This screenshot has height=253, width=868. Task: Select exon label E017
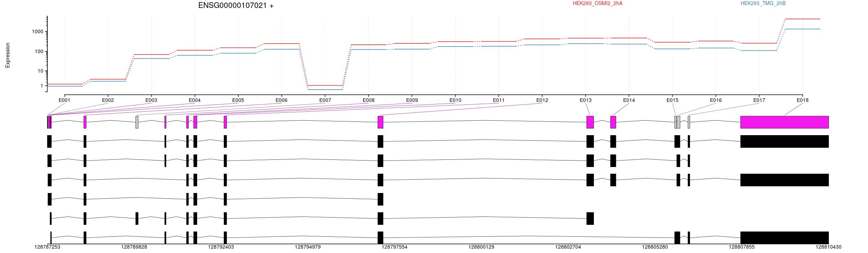759,100
